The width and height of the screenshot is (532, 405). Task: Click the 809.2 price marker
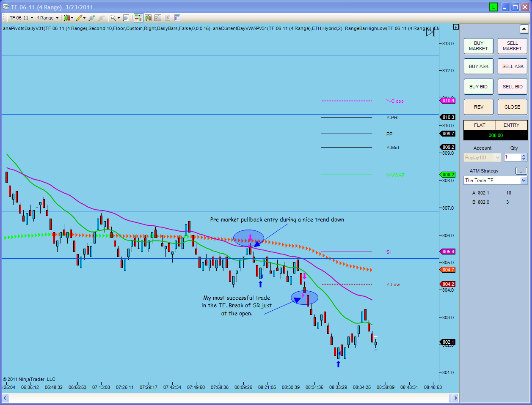[x=448, y=147]
